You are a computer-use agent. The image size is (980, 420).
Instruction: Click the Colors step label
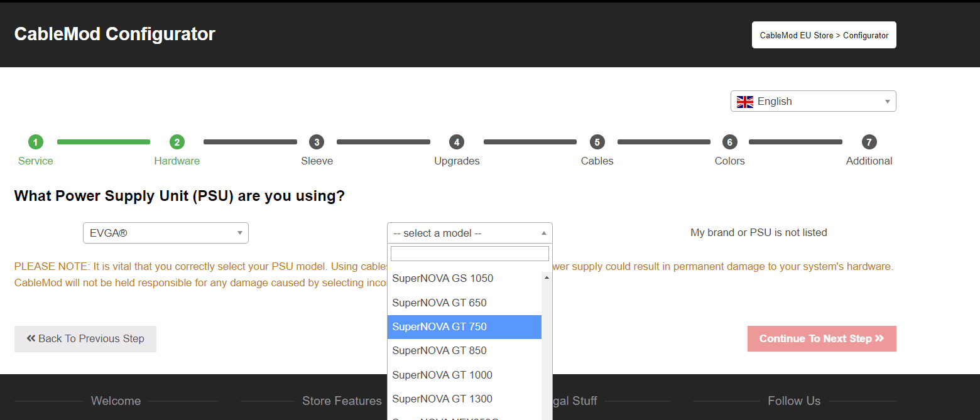pyautogui.click(x=730, y=161)
